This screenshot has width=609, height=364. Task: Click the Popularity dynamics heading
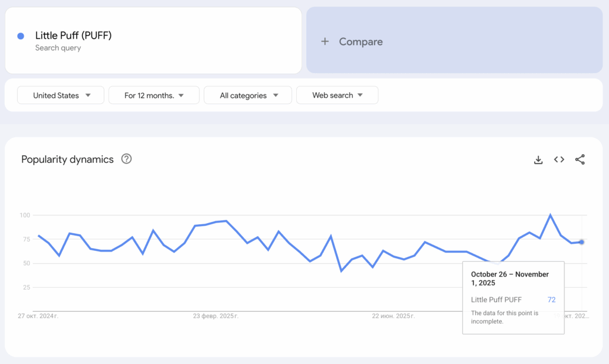coord(67,159)
